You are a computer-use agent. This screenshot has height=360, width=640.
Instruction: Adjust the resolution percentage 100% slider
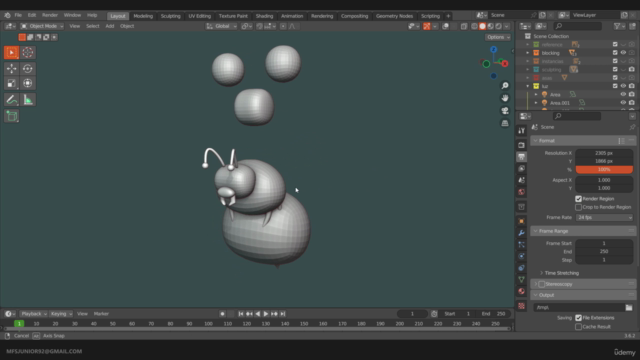604,169
